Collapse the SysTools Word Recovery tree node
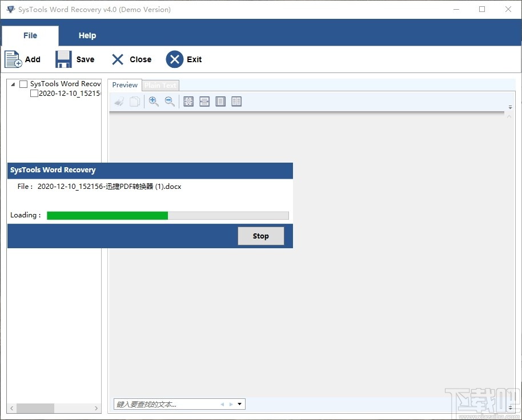The image size is (522, 420). (14, 83)
